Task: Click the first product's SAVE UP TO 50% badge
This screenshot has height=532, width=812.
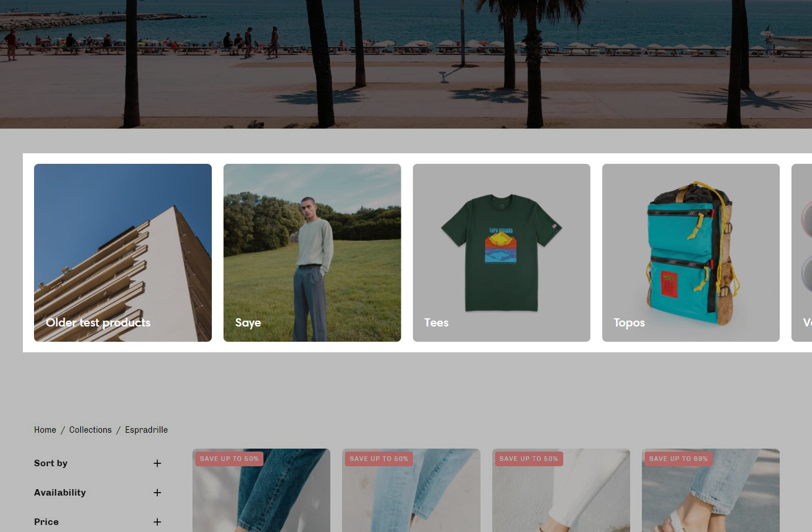Action: (229, 459)
